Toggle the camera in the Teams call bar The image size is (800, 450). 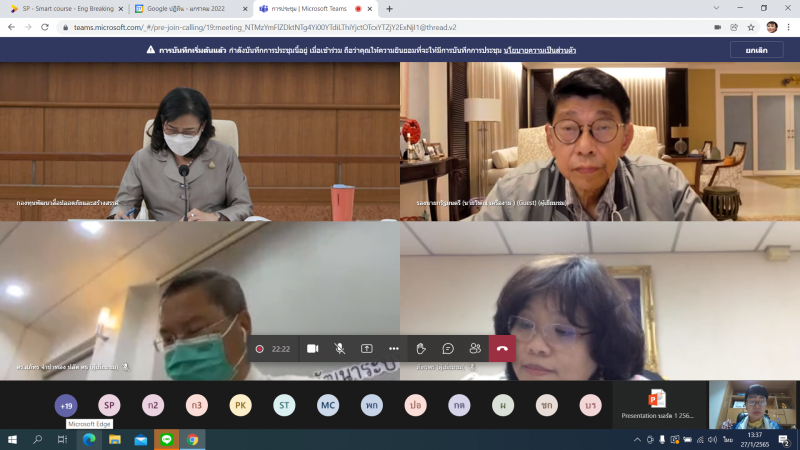312,348
